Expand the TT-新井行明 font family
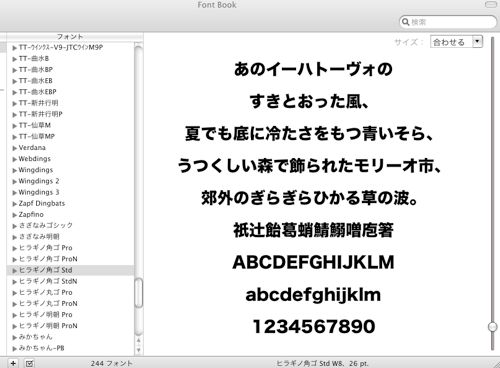 click(14, 103)
